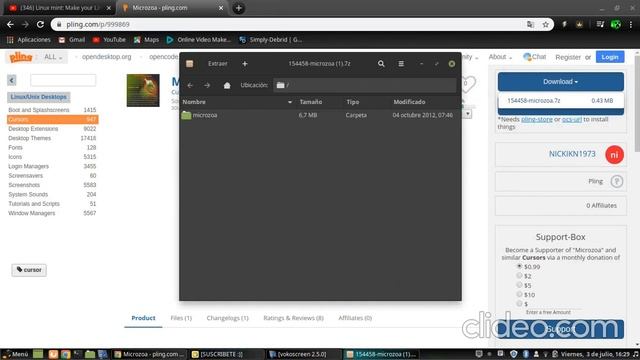Click the Chrome launcher in the taskbar
This screenshot has height=360, width=640.
[x=65, y=354]
